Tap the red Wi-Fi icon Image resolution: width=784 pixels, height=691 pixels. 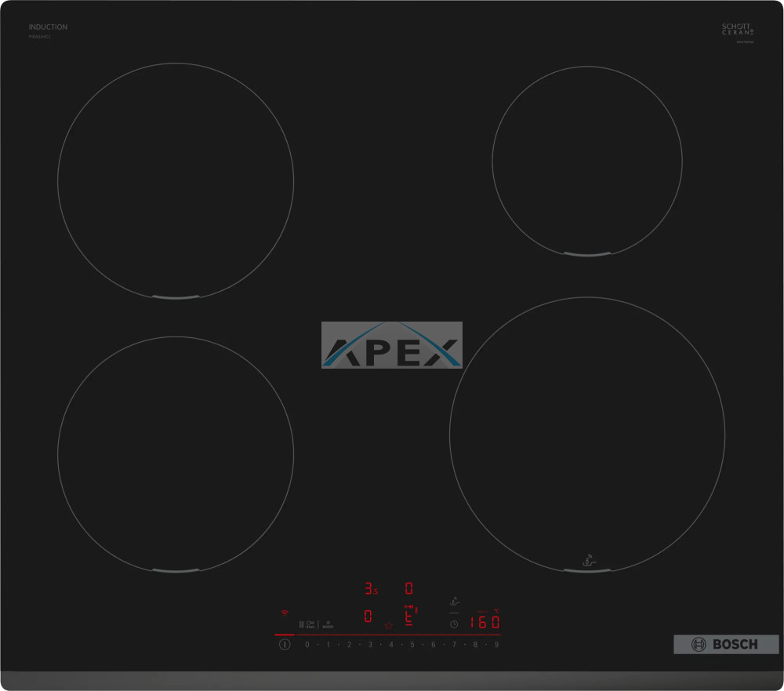coord(285,613)
